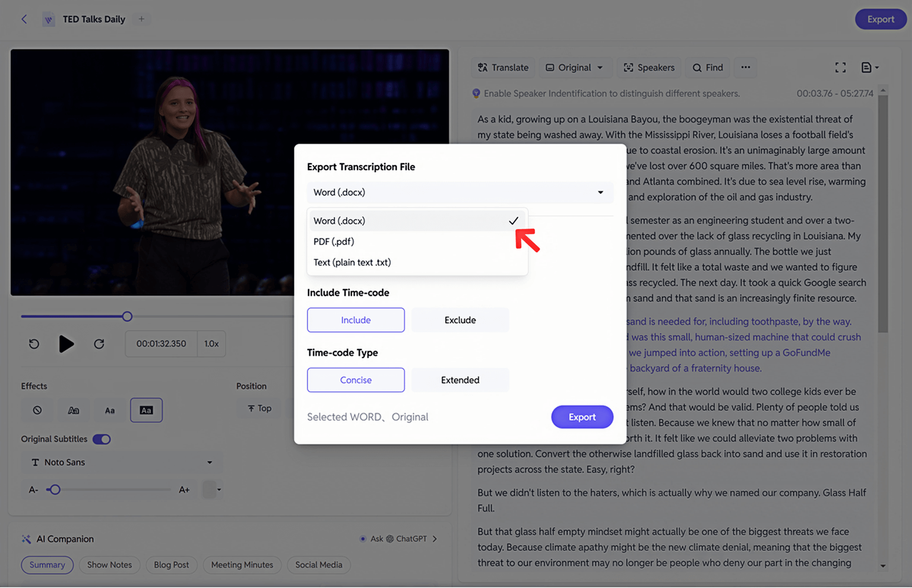Select the no-effect subtitle icon

tap(37, 410)
